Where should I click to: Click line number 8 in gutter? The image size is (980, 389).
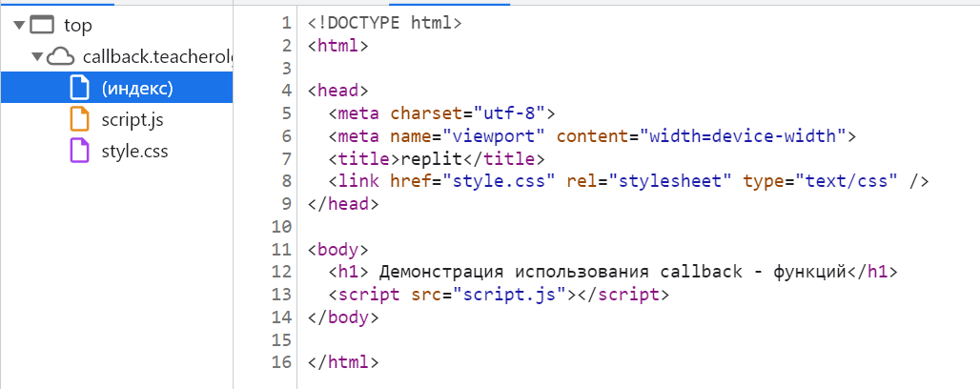(286, 181)
